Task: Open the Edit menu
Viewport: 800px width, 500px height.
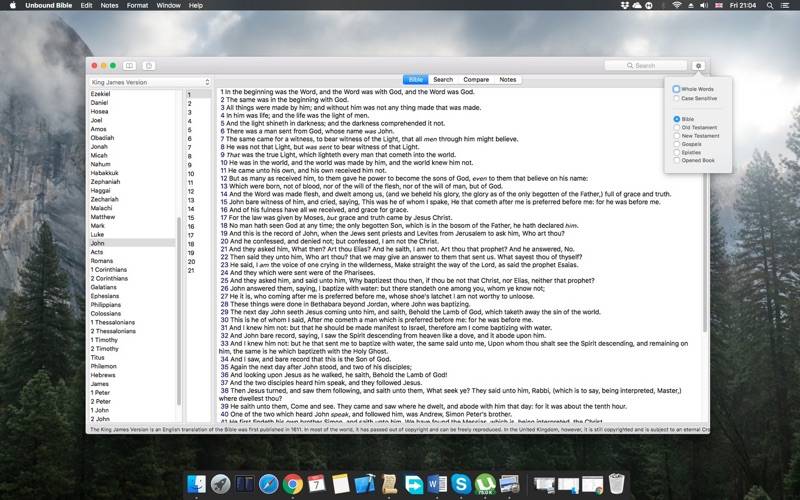Action: [86, 5]
